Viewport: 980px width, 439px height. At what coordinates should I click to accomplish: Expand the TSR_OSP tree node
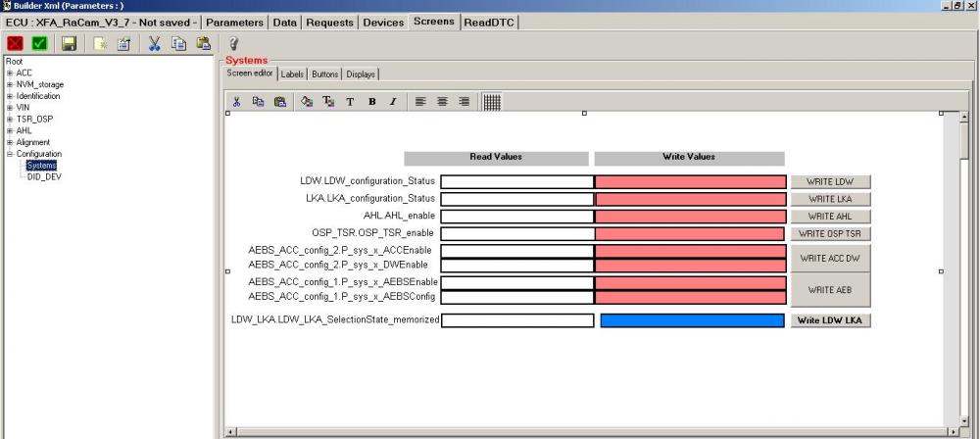10,119
